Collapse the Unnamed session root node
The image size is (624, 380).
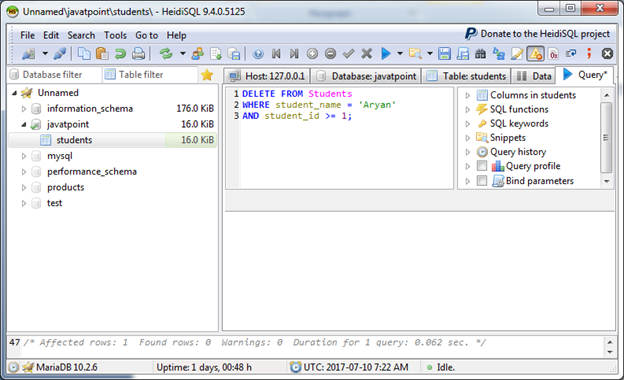coord(14,93)
